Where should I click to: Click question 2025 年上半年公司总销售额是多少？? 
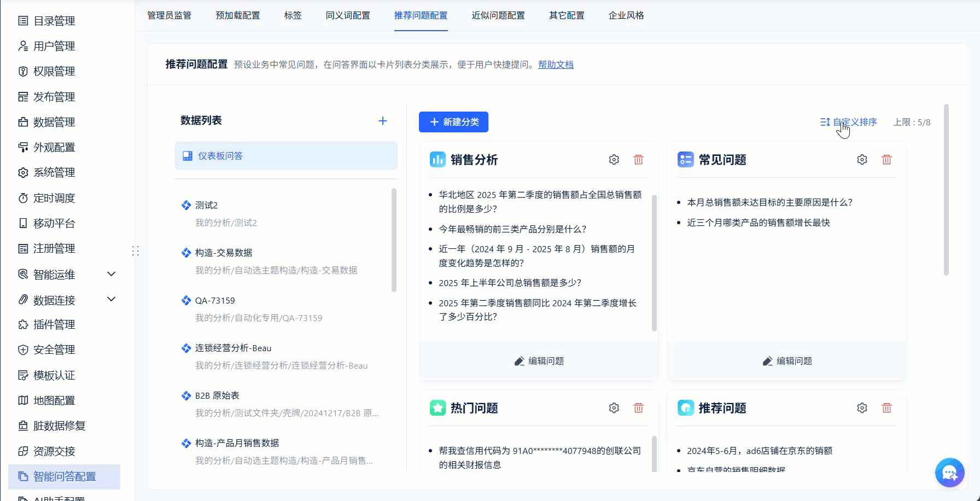(x=510, y=283)
